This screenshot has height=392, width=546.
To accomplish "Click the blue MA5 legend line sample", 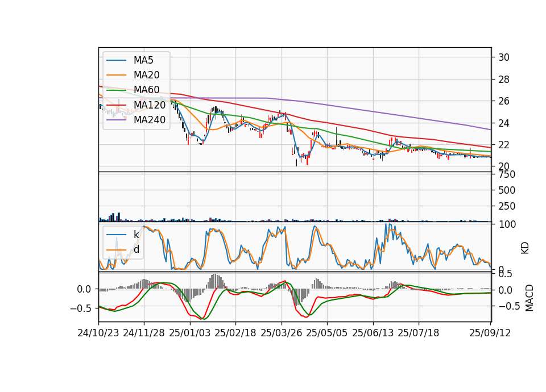I will (116, 60).
